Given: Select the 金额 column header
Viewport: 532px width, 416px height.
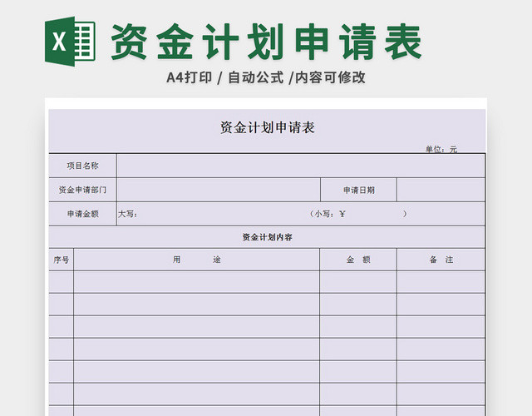Looking at the screenshot, I should click(x=358, y=260).
